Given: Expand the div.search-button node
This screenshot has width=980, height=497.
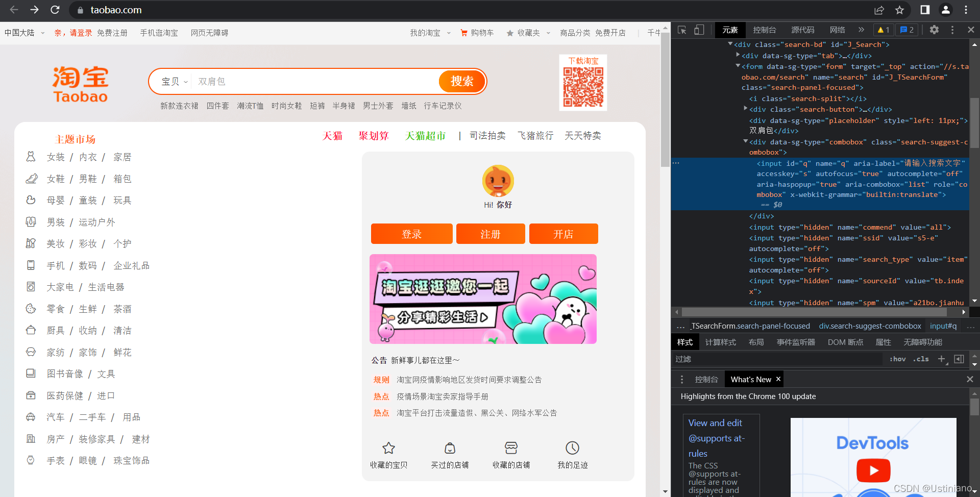Looking at the screenshot, I should pos(746,109).
